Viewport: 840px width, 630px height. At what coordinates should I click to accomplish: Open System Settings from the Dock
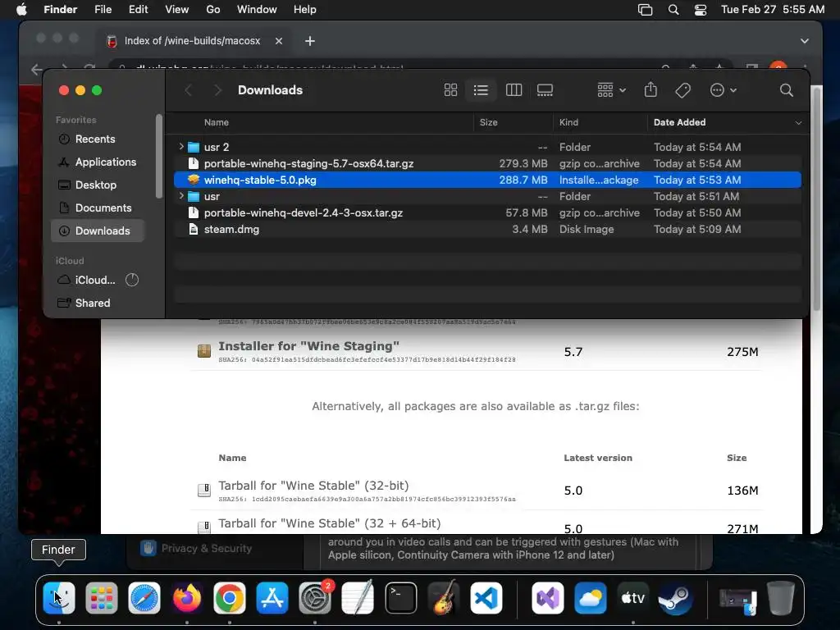point(315,598)
